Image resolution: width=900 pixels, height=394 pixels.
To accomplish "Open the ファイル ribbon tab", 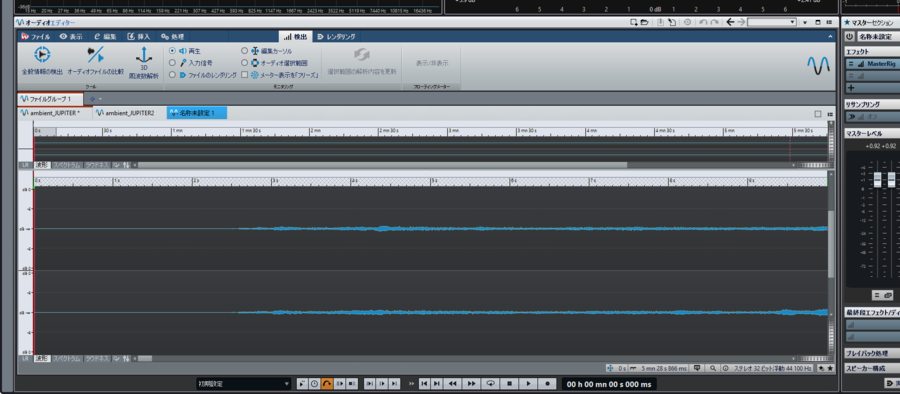I will (36, 36).
